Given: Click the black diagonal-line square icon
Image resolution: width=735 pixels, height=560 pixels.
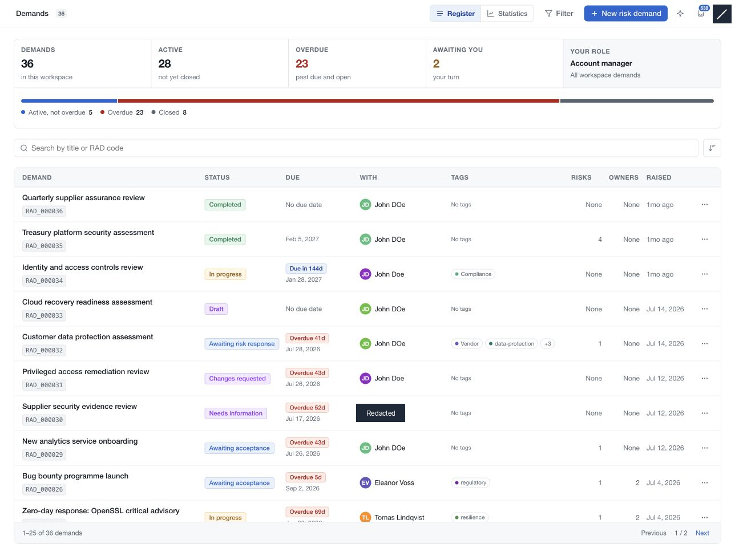Looking at the screenshot, I should (x=722, y=14).
